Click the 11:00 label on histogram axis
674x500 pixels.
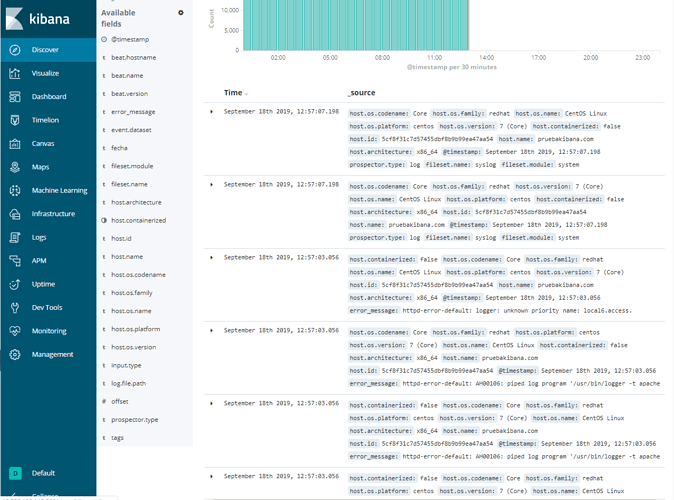coord(435,58)
